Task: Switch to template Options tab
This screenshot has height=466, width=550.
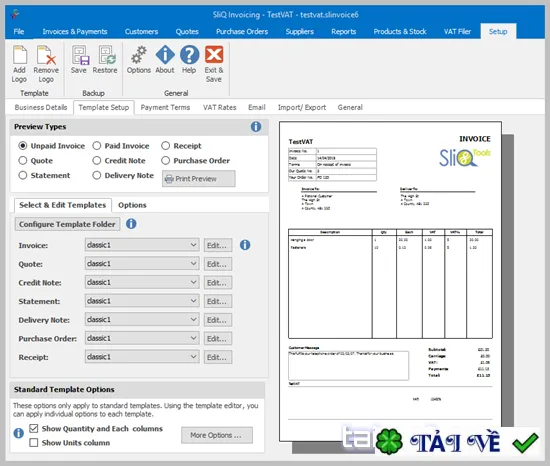Action: tap(132, 205)
